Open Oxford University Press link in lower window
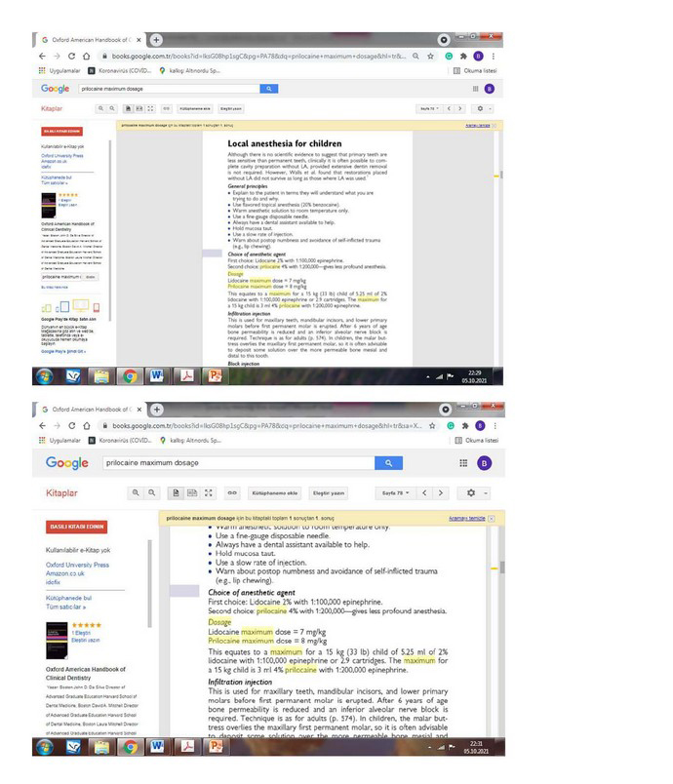The width and height of the screenshot is (673, 784). pyautogui.click(x=77, y=565)
